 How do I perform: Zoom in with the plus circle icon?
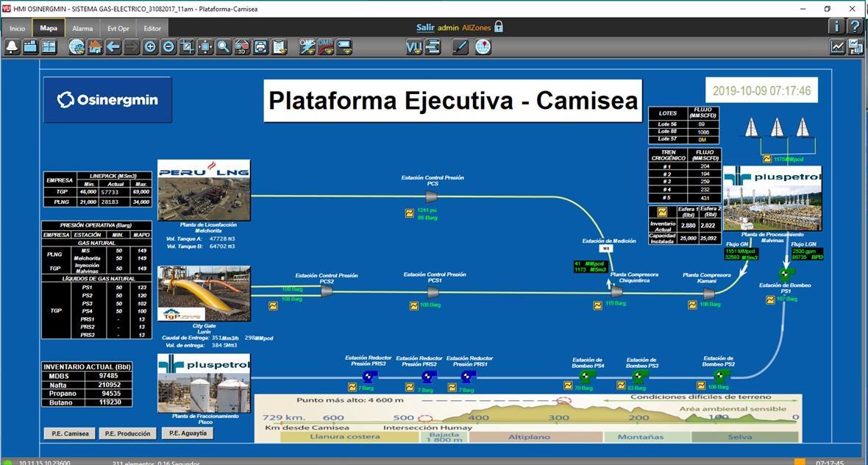coord(150,47)
